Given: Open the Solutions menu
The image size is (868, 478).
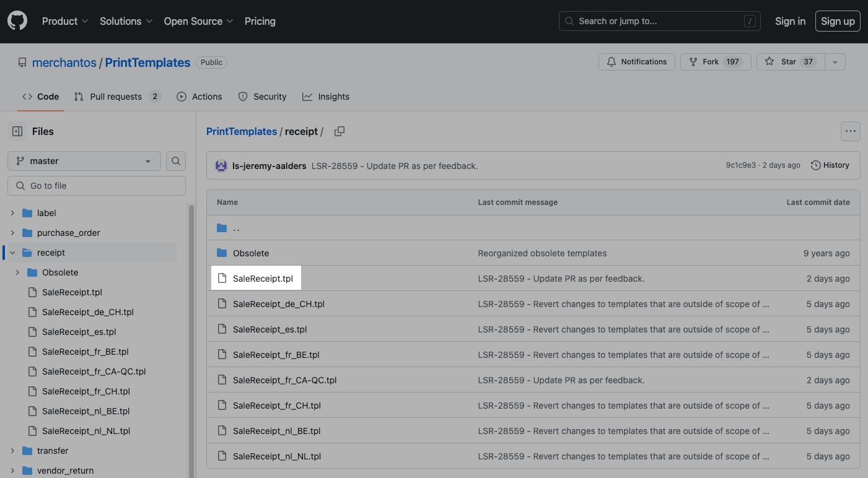Looking at the screenshot, I should pos(126,21).
